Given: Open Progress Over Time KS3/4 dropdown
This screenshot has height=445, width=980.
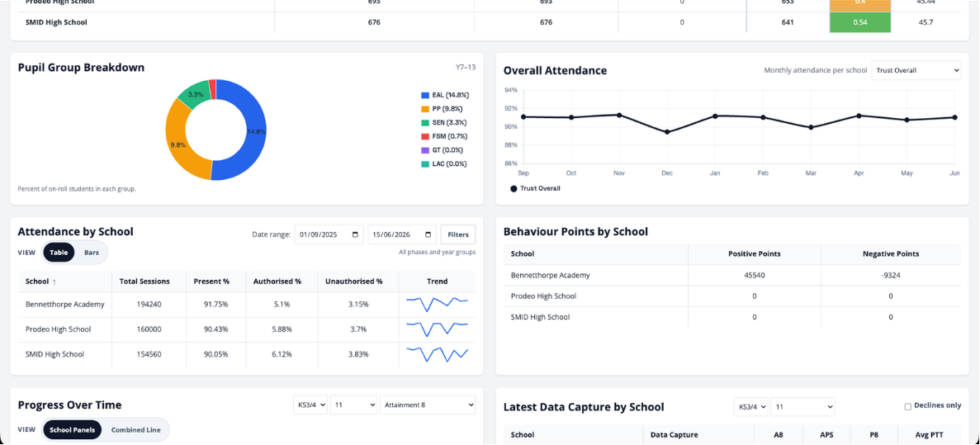Looking at the screenshot, I should (310, 405).
